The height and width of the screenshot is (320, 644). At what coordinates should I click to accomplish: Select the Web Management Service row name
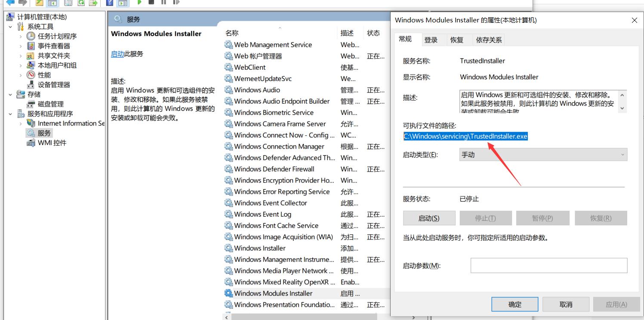coord(273,45)
